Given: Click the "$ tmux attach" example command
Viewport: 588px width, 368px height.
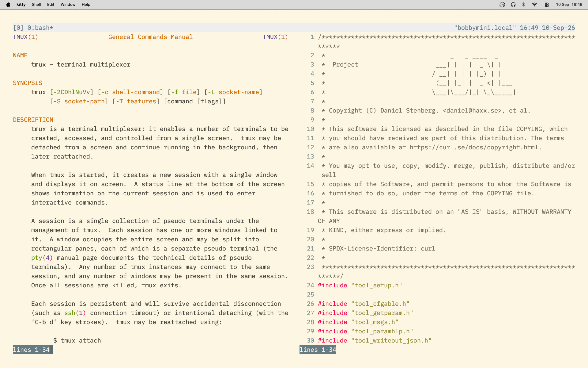Looking at the screenshot, I should [77, 341].
